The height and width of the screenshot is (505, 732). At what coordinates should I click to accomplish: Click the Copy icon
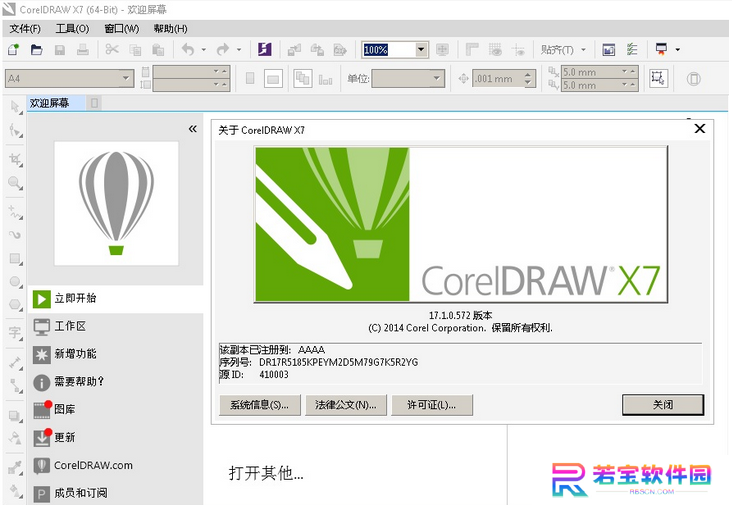[x=135, y=49]
